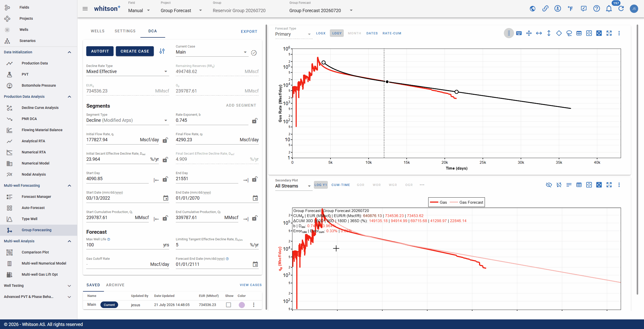Select the horizontal arrows tool on the primary plot

539,33
